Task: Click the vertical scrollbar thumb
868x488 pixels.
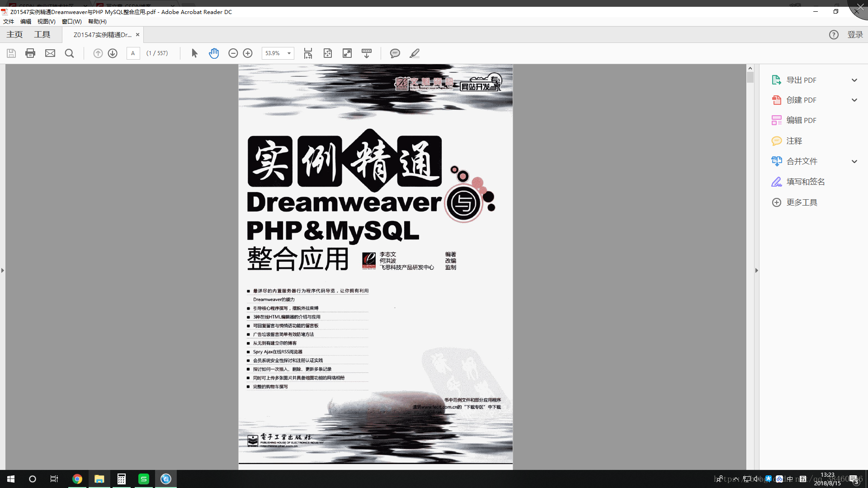Action: [750, 77]
